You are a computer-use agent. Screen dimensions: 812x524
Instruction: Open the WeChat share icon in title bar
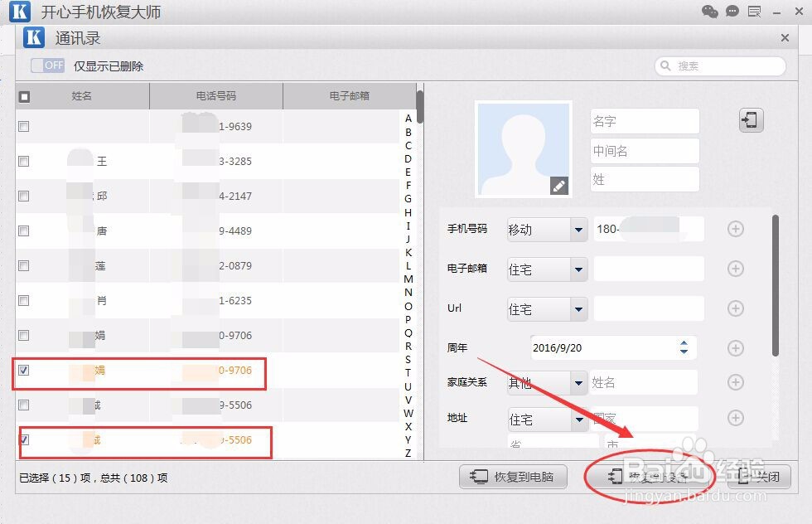710,12
